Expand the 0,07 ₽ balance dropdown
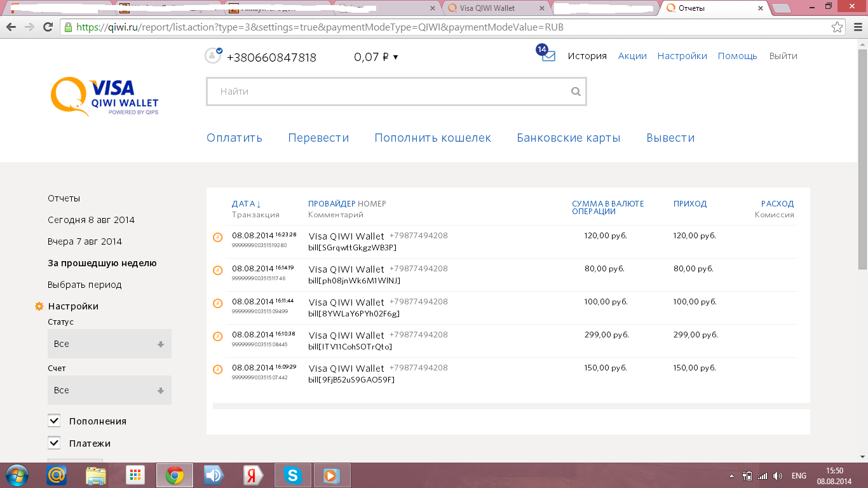868x488 pixels. (x=376, y=57)
